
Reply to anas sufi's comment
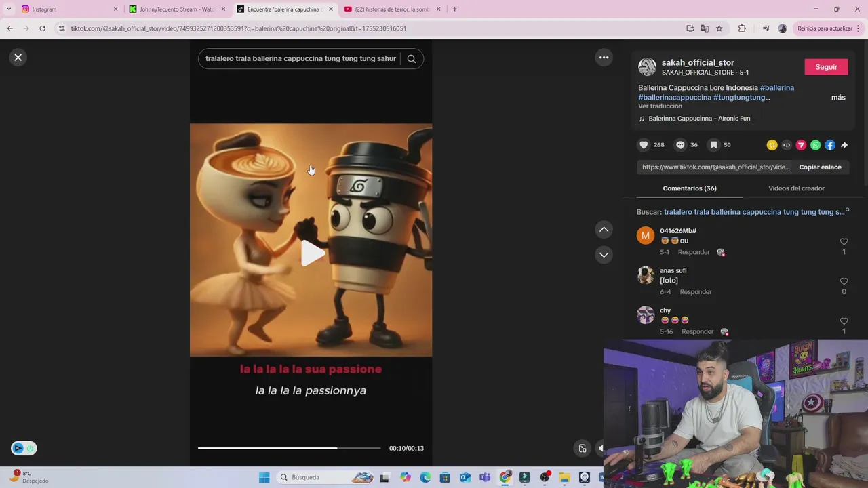point(696,292)
